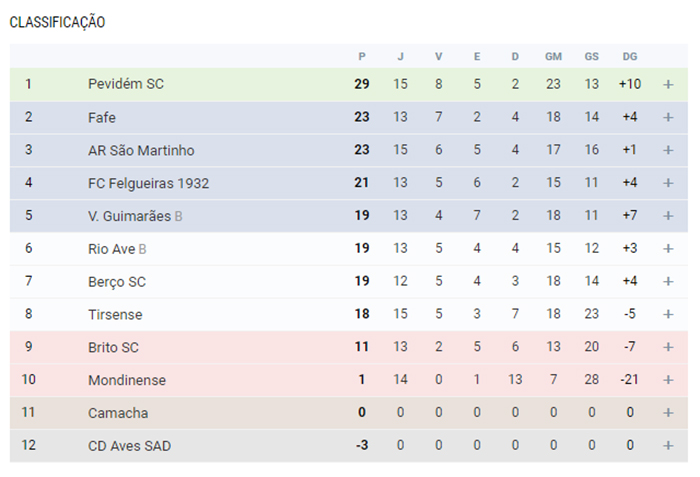Click the plus icon for Tirsense
Screen dimensions: 700x477
tap(668, 314)
